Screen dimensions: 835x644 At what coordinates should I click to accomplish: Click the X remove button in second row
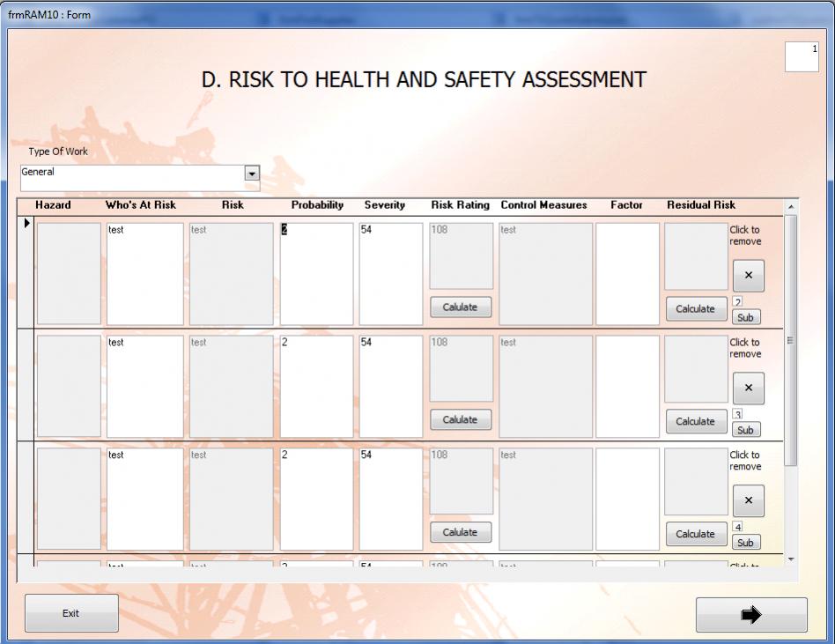coord(748,388)
